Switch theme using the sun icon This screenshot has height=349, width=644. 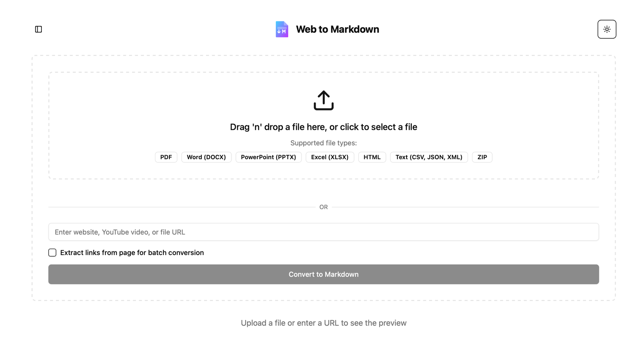point(607,29)
